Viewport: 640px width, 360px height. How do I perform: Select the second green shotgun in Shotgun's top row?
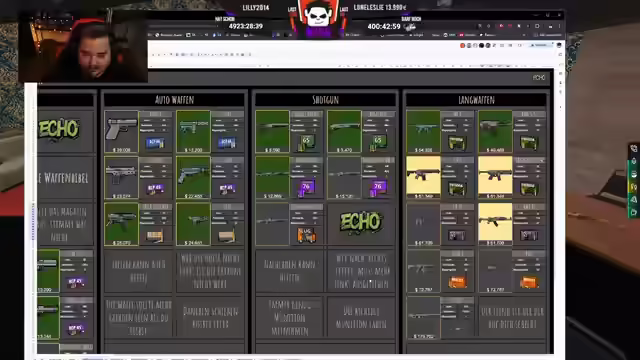(x=344, y=131)
